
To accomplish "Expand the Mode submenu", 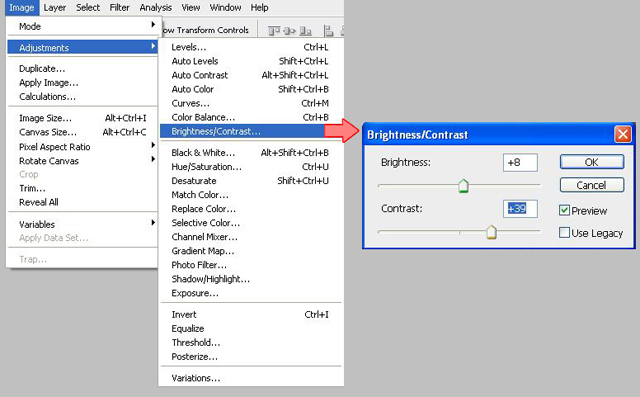I will point(82,27).
